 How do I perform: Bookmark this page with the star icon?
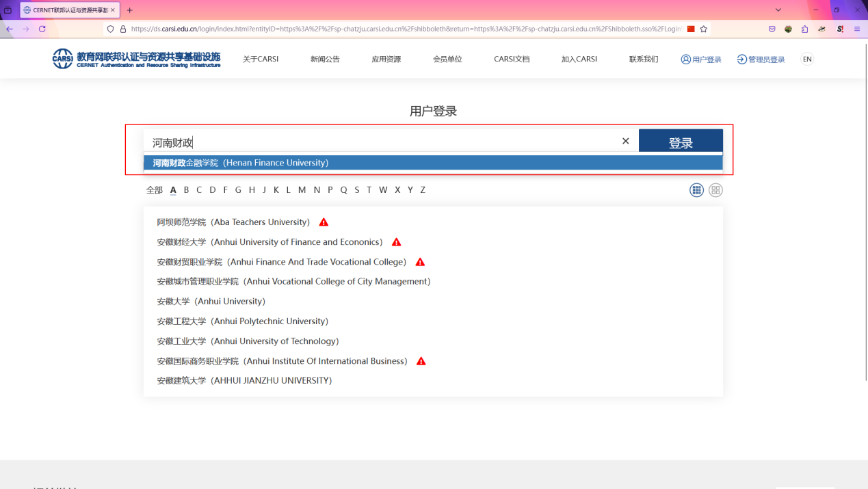pos(704,29)
